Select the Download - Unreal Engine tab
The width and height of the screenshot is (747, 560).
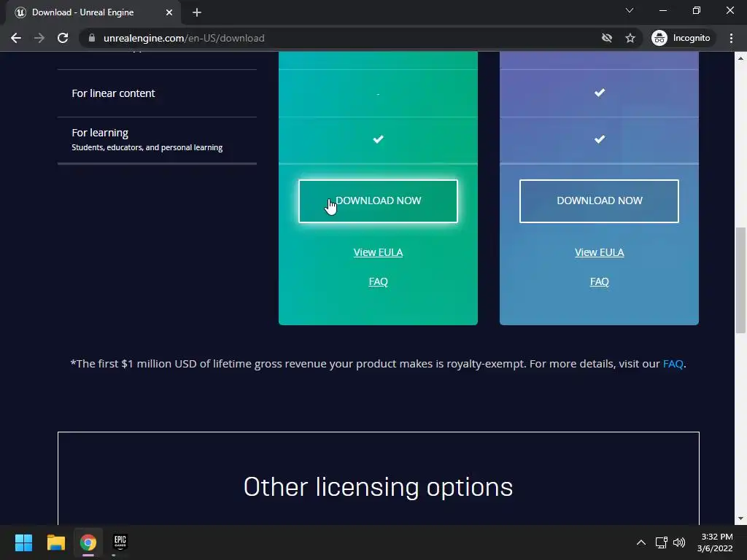point(94,12)
